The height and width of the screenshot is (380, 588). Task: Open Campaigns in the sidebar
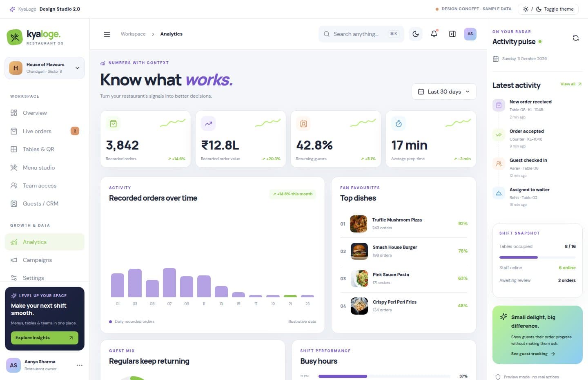click(x=45, y=260)
